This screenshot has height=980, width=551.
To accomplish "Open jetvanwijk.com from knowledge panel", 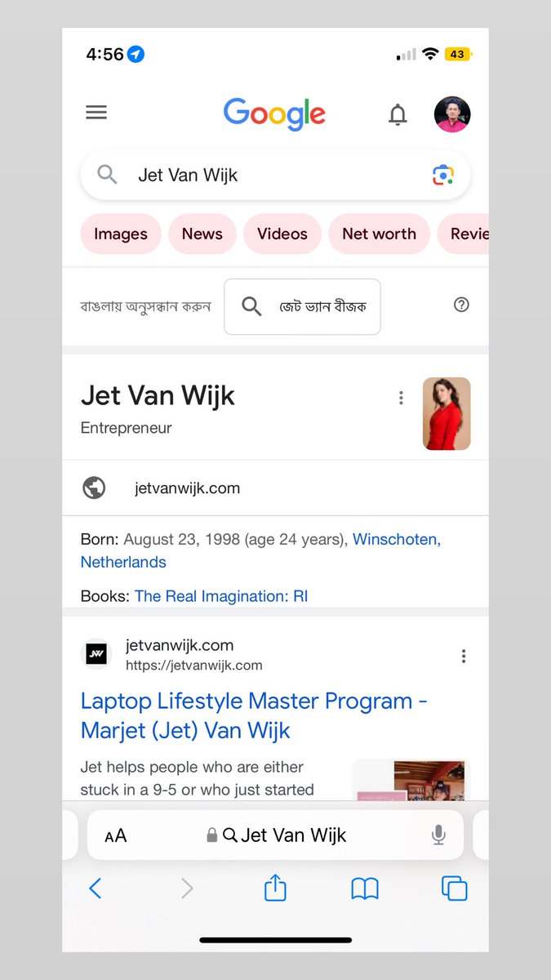I will click(x=188, y=488).
